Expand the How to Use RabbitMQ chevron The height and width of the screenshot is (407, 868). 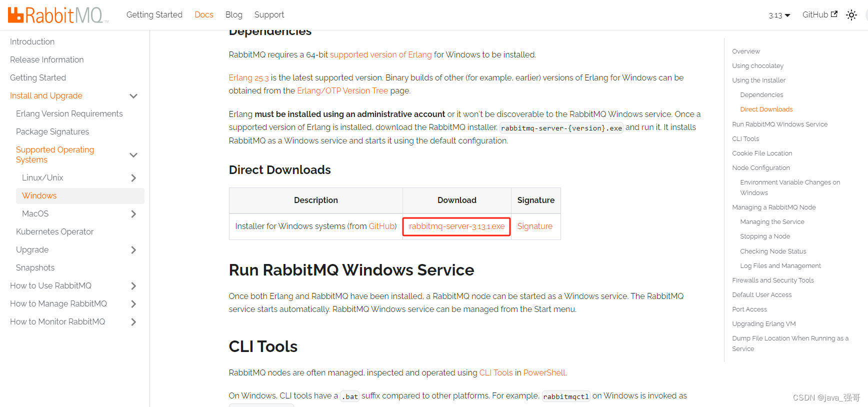pos(133,286)
